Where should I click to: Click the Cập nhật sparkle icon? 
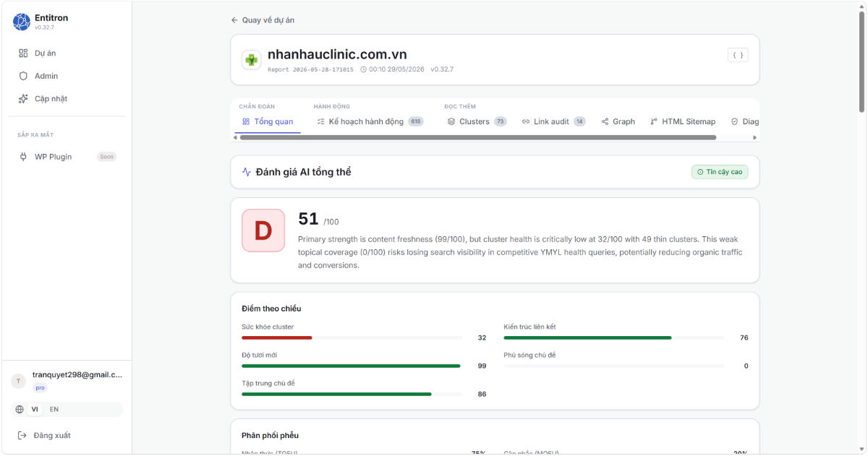[23, 98]
